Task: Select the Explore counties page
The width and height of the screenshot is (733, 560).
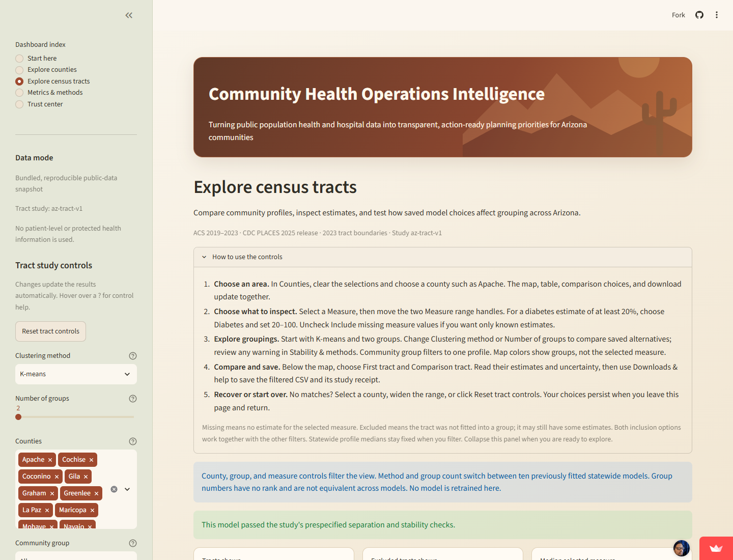Action: (x=46, y=70)
